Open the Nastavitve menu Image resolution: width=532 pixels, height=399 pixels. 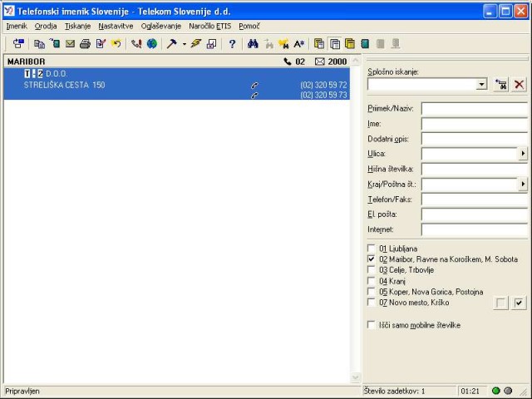[x=116, y=26]
